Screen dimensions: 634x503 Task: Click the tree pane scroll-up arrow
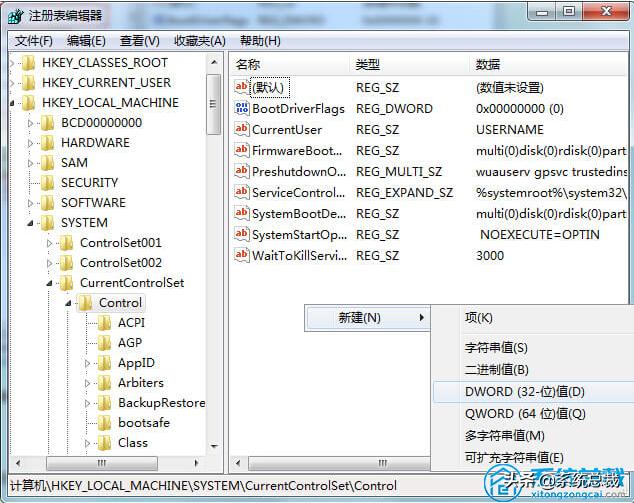(214, 63)
